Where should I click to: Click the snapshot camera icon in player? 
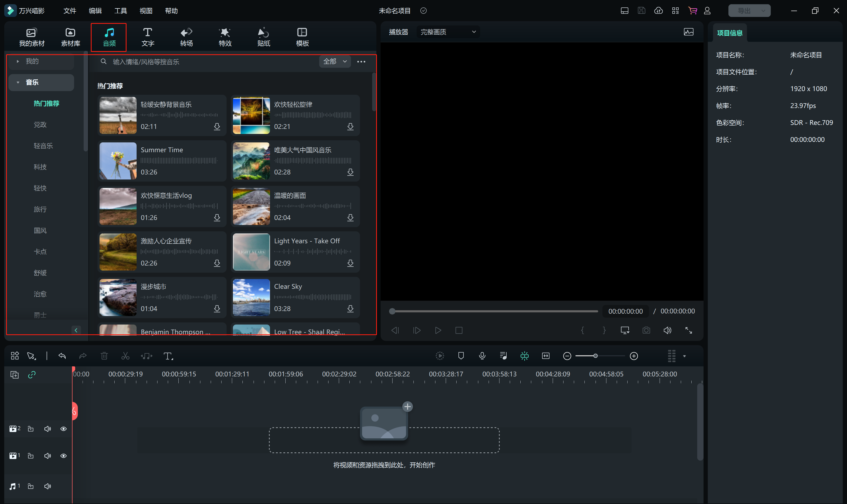[646, 330]
